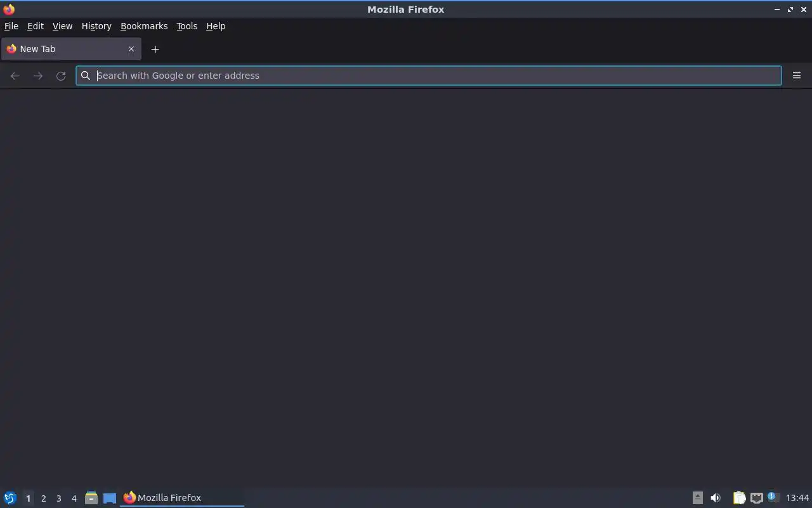
Task: Click the Firefox logo in title bar
Action: pos(9,10)
